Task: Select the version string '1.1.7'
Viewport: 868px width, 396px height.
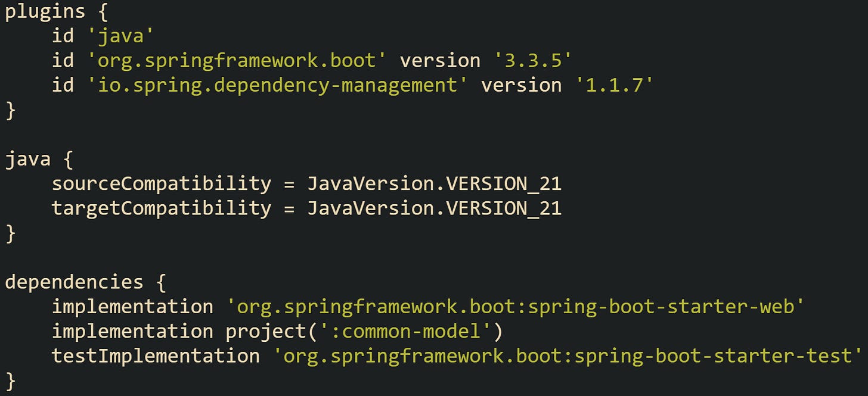Action: tap(616, 85)
